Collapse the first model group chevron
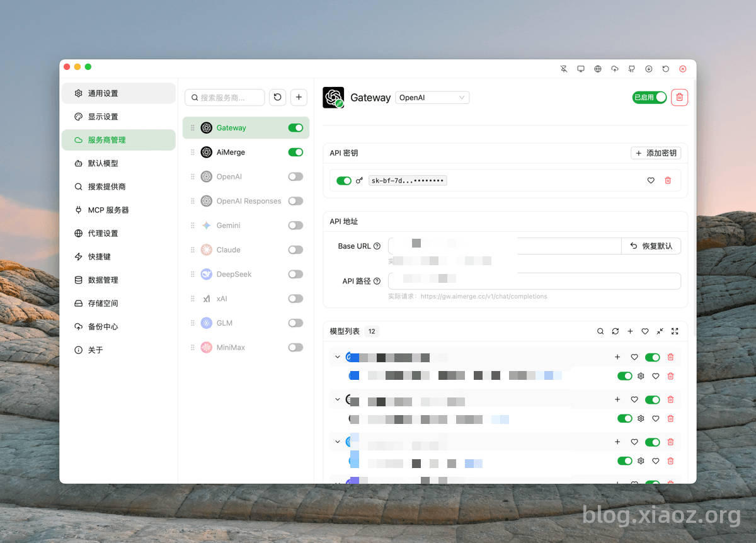Screen dimensions: 756x543 pos(338,357)
